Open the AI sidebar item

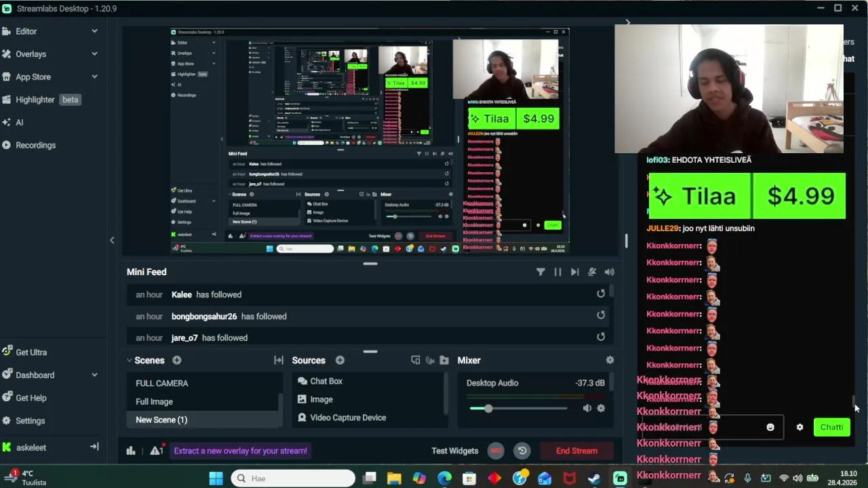coord(19,123)
